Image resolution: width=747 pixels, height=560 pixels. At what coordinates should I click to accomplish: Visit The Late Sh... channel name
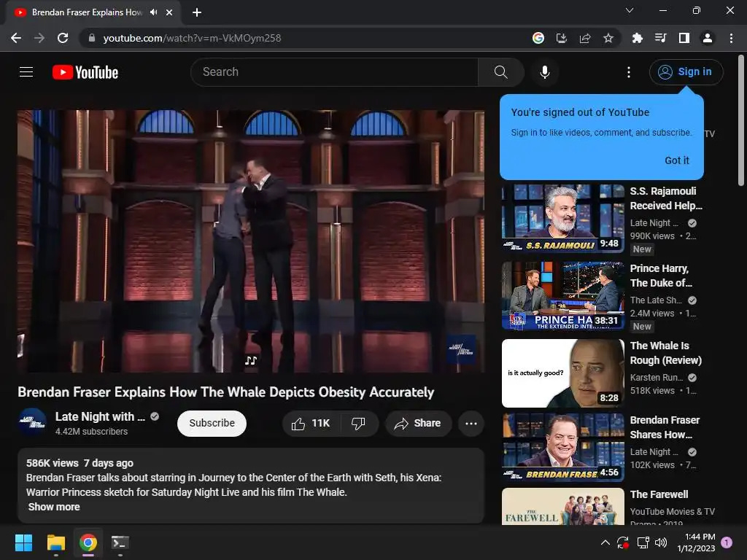tap(656, 300)
